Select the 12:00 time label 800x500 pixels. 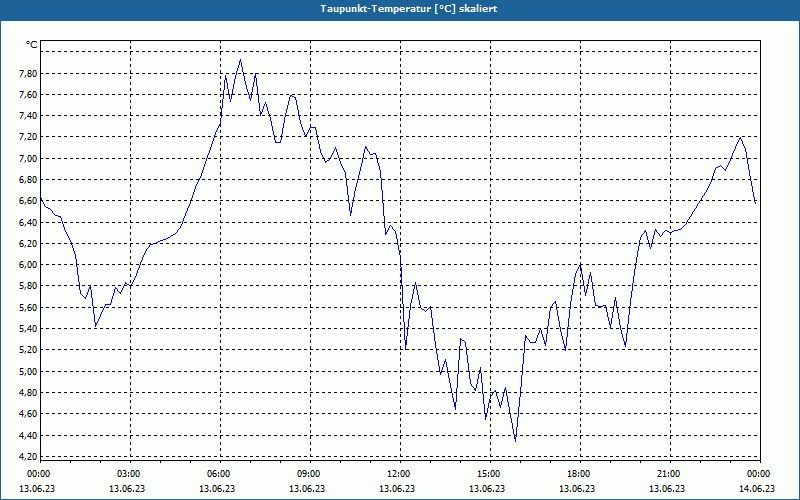click(398, 474)
